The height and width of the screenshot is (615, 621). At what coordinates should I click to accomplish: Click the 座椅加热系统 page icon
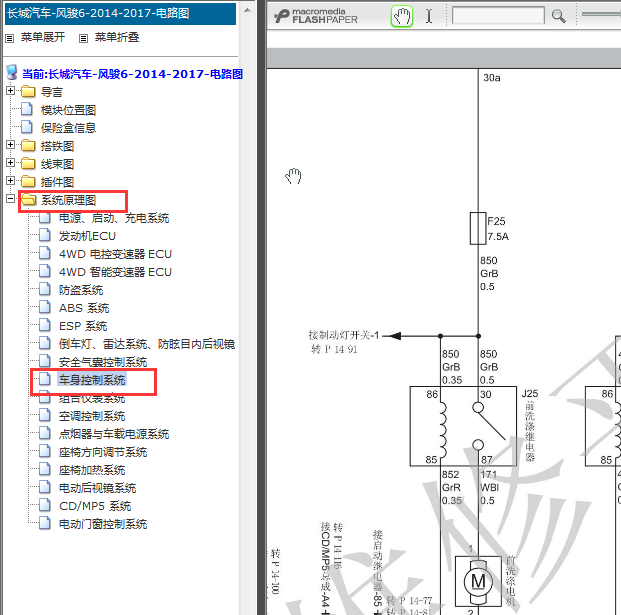click(44, 469)
